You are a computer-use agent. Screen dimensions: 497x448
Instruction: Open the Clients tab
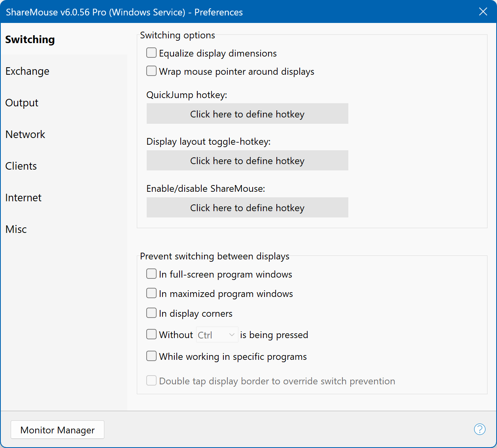pyautogui.click(x=64, y=166)
